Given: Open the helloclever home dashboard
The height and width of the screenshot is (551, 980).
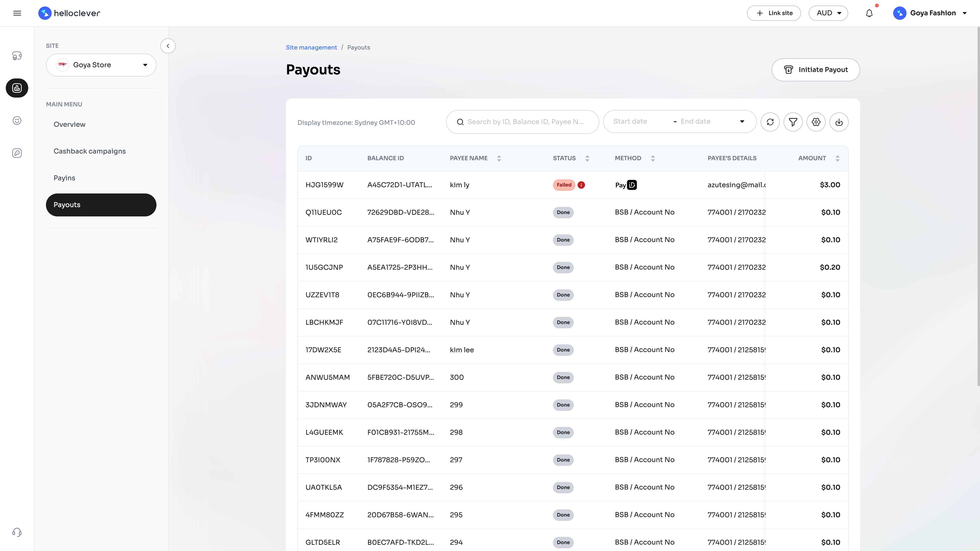Looking at the screenshot, I should click(x=69, y=13).
